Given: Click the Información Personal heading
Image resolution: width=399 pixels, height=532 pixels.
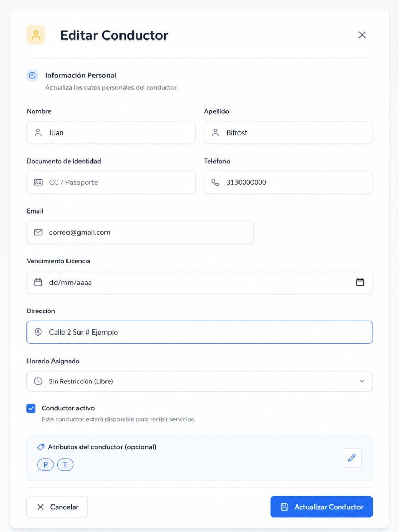Looking at the screenshot, I should pyautogui.click(x=81, y=75).
